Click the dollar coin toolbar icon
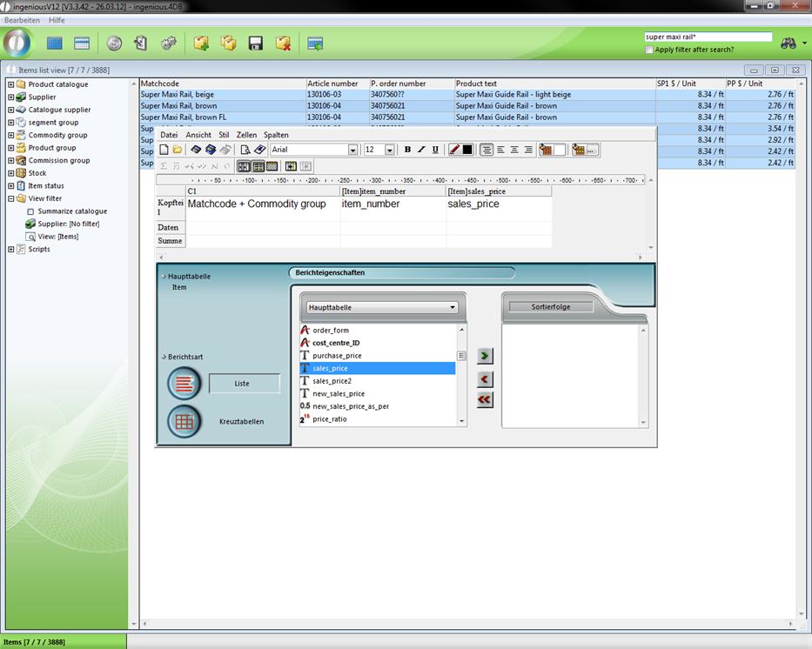Image resolution: width=812 pixels, height=649 pixels. pyautogui.click(x=114, y=43)
